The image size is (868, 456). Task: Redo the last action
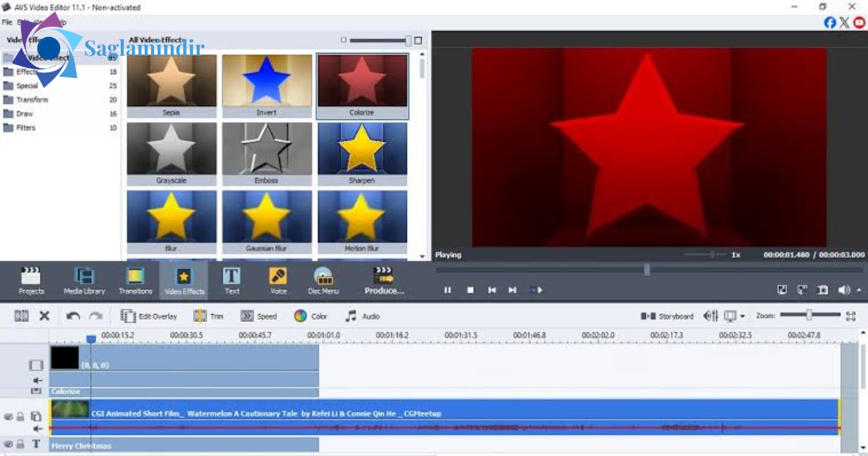coord(95,316)
